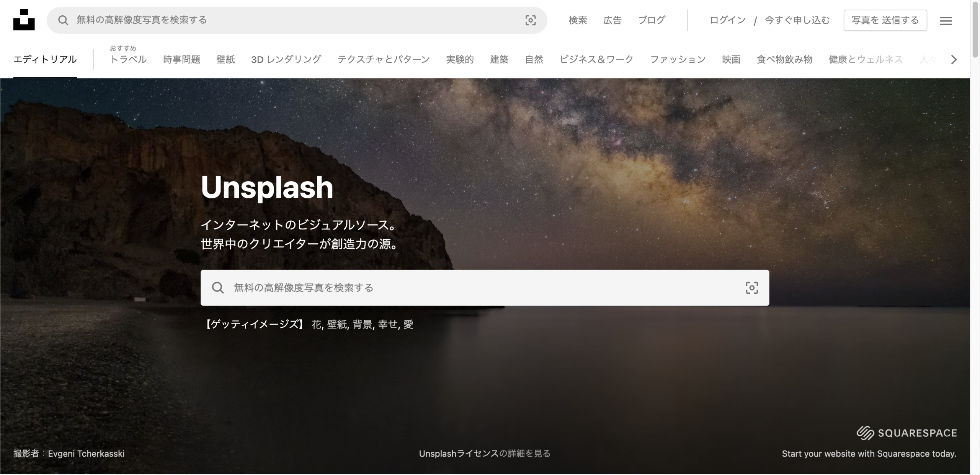
Task: Select the エディトリアル tab
Action: 45,59
